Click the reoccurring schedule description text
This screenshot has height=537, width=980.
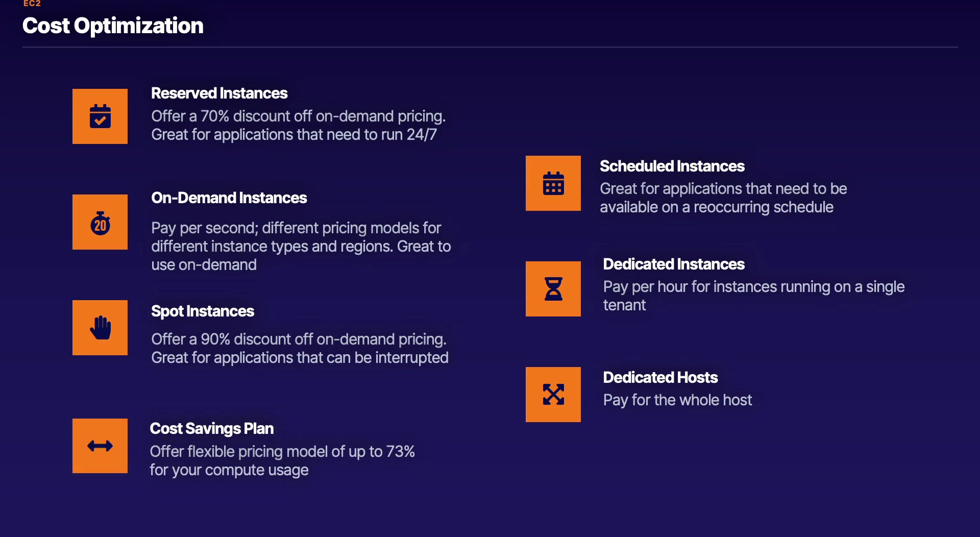pos(723,198)
